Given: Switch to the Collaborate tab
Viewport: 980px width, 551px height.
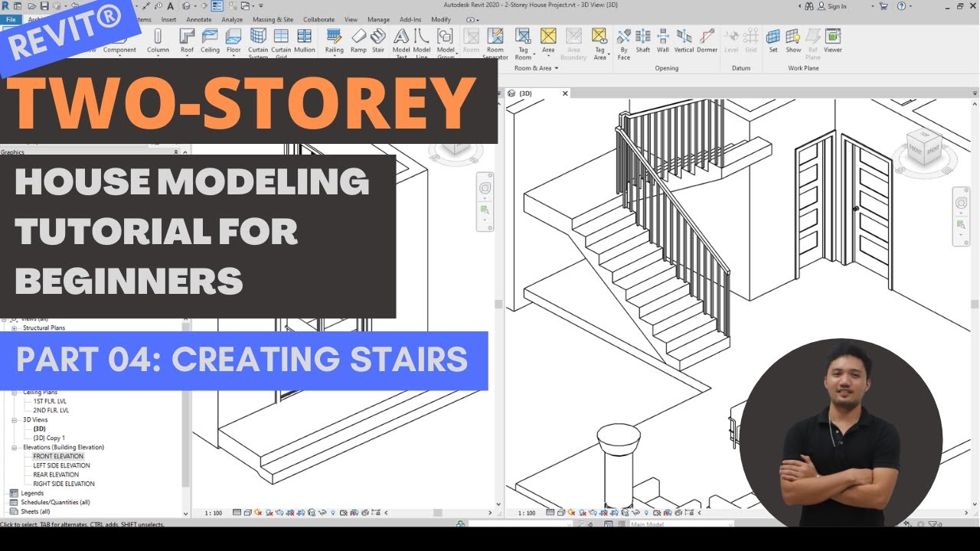Looking at the screenshot, I should point(318,19).
